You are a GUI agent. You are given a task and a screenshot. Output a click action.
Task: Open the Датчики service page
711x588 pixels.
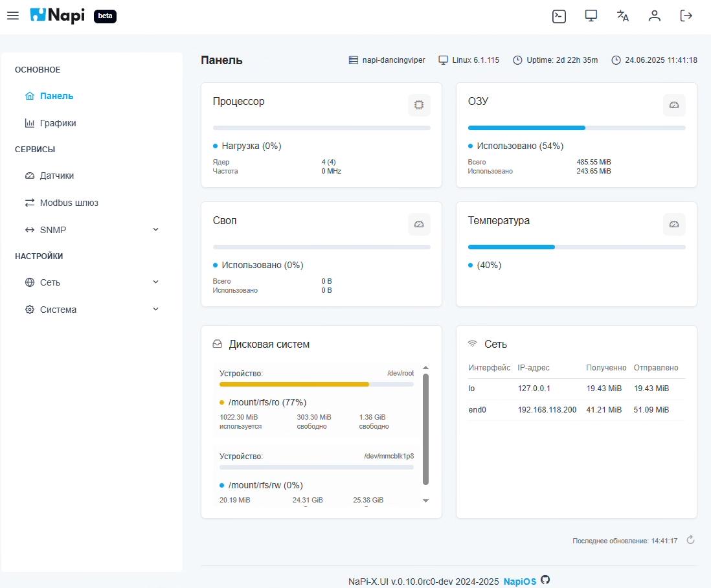coord(56,175)
